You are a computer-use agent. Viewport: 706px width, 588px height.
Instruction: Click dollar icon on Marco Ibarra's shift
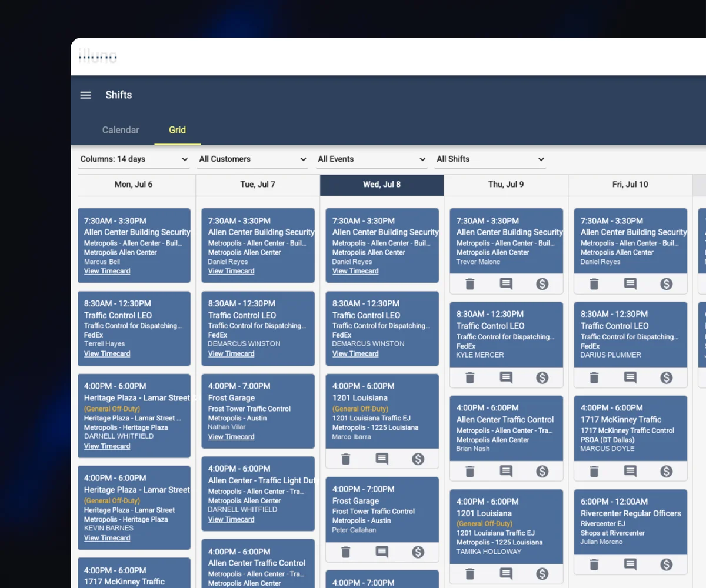click(x=418, y=459)
